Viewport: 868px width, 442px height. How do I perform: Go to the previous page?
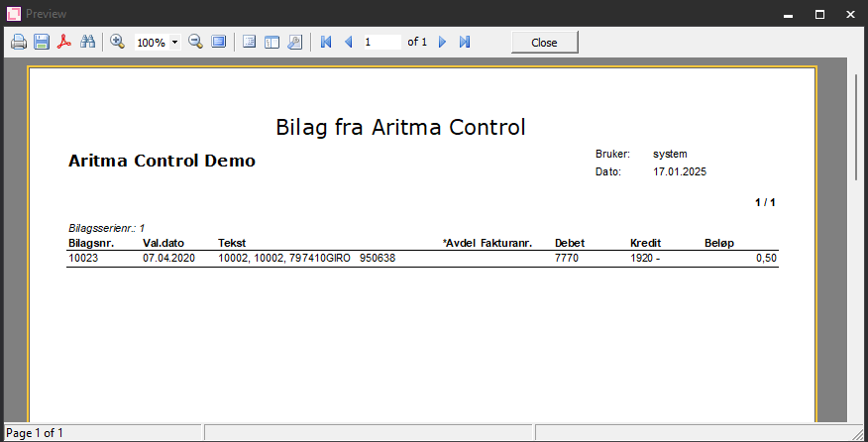click(348, 43)
